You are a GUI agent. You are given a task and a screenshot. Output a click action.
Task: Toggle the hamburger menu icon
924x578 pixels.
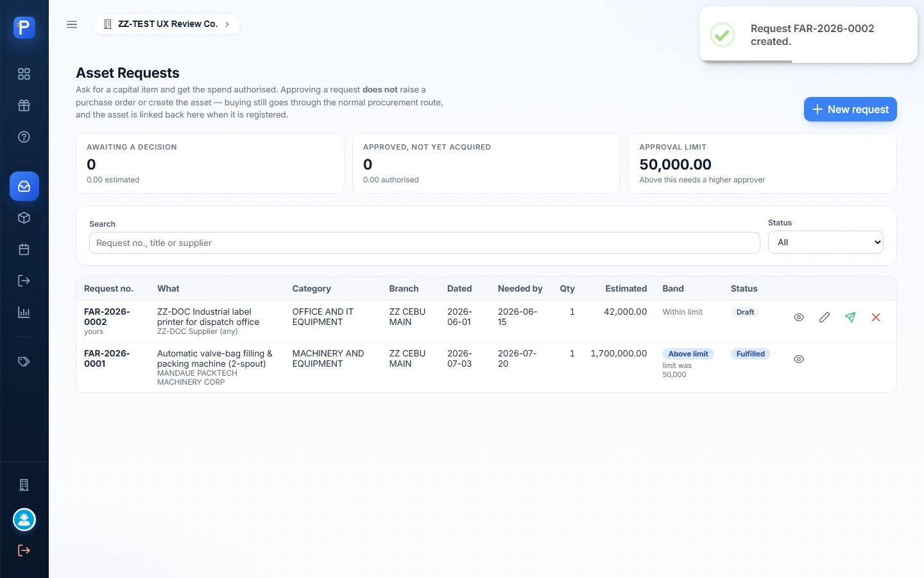72,24
